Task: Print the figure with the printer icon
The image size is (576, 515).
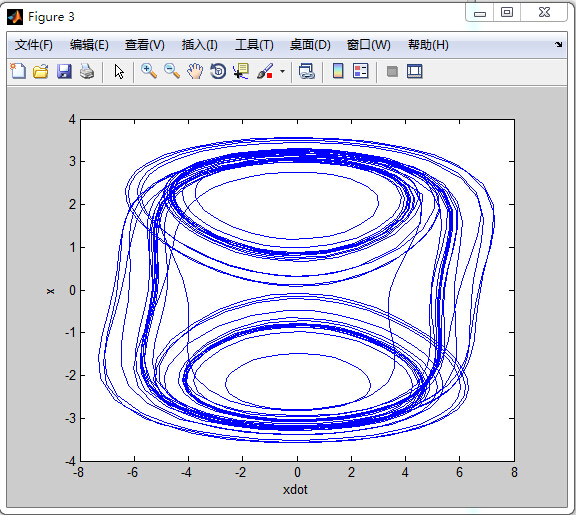Action: [87, 71]
